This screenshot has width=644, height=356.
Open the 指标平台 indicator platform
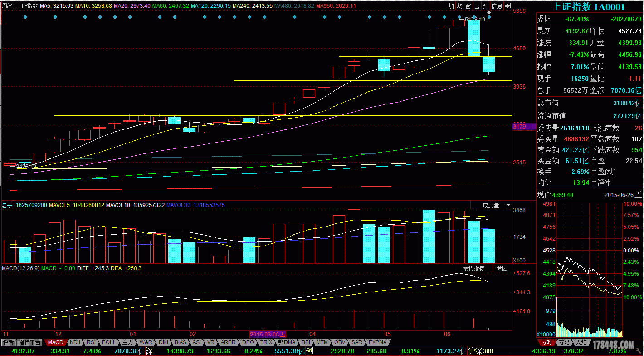click(30, 342)
